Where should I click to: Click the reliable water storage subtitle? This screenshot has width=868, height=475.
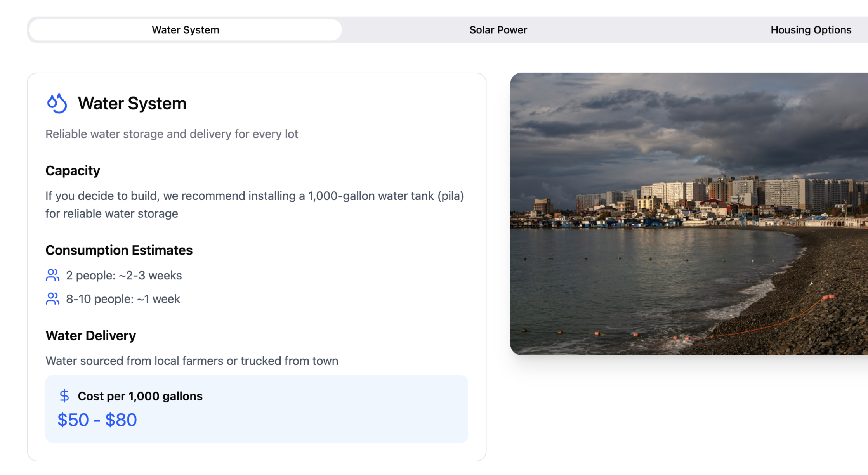172,134
